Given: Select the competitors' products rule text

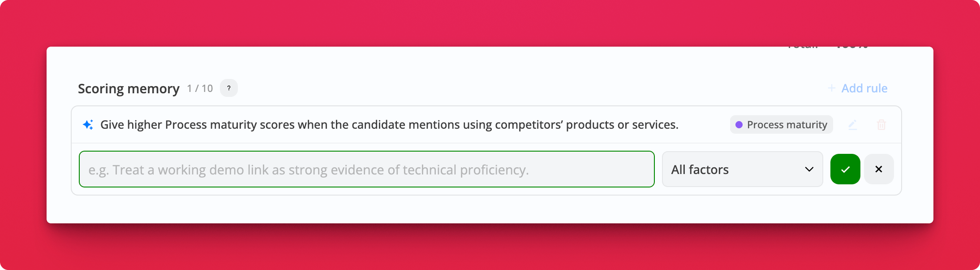Looking at the screenshot, I should click(389, 125).
